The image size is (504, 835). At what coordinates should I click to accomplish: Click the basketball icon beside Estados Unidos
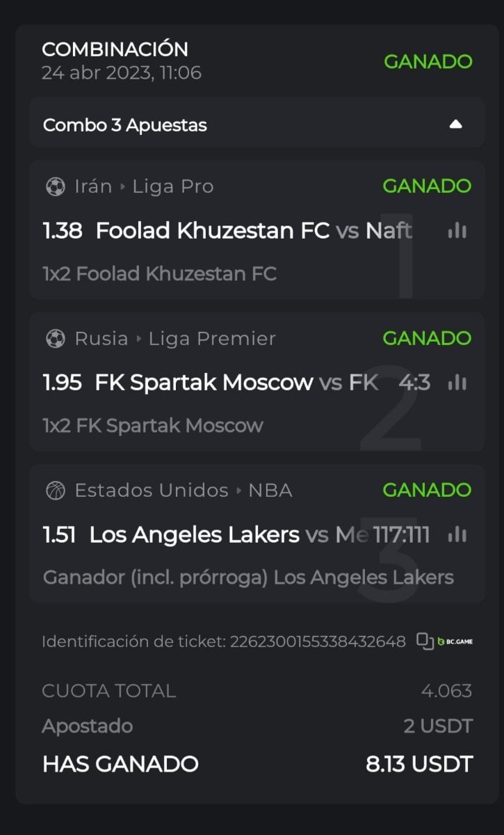55,491
